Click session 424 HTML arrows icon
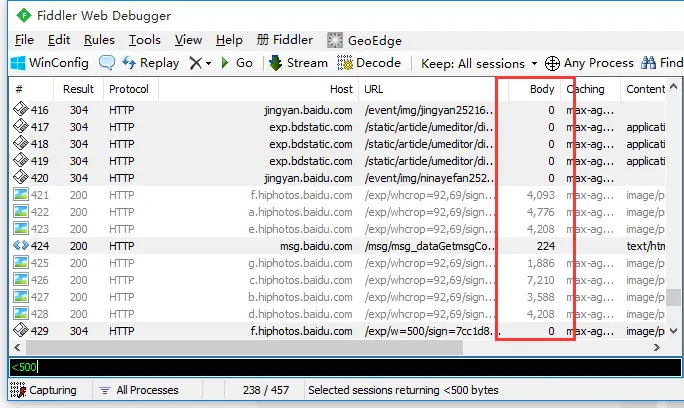The image size is (684, 408). click(x=21, y=245)
